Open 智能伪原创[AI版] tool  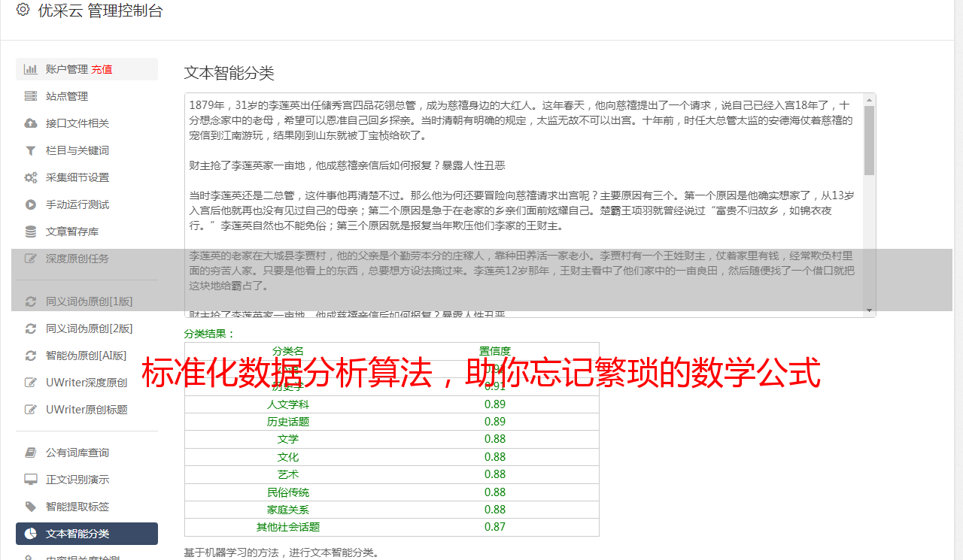click(87, 356)
